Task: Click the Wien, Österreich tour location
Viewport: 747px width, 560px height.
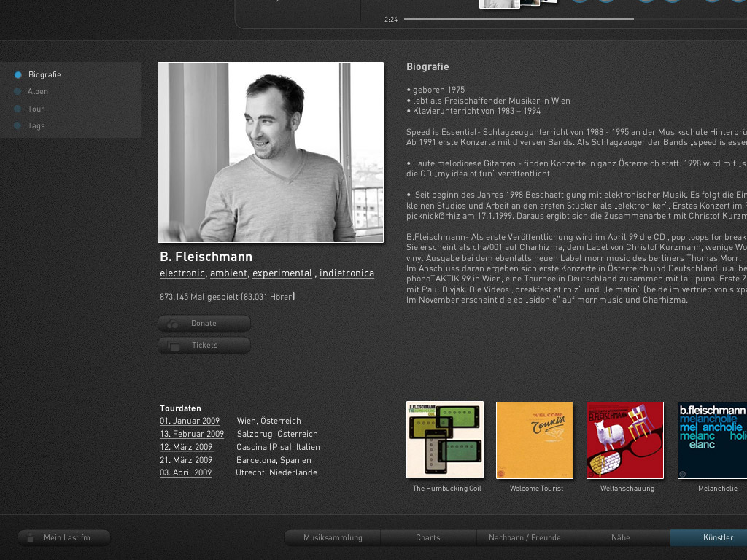Action: coord(268,421)
